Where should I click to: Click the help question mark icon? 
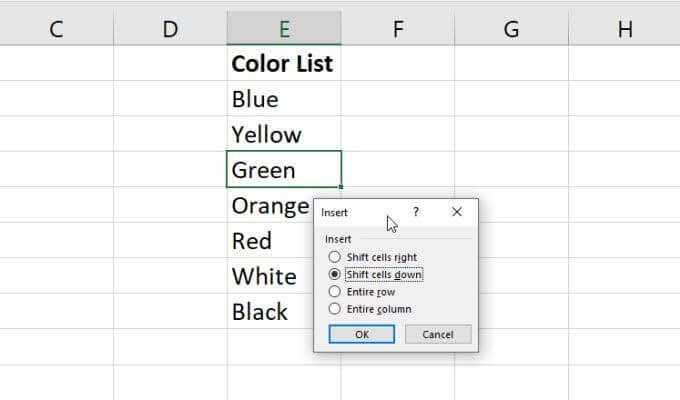pyautogui.click(x=416, y=213)
